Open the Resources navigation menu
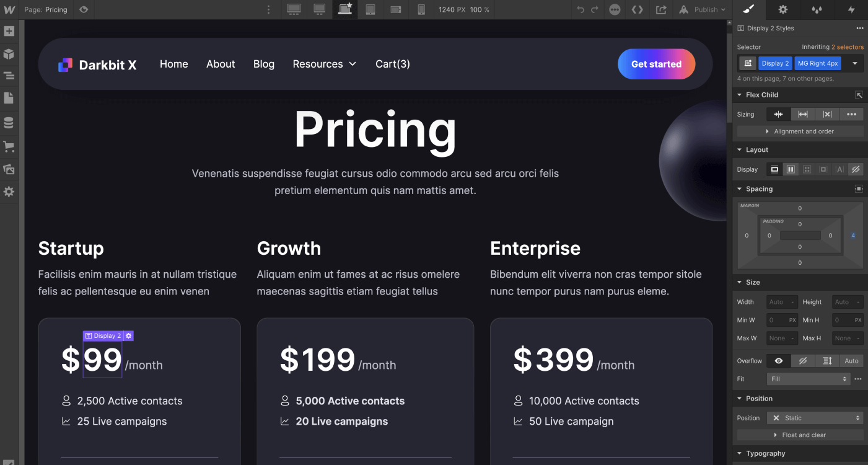 tap(324, 63)
